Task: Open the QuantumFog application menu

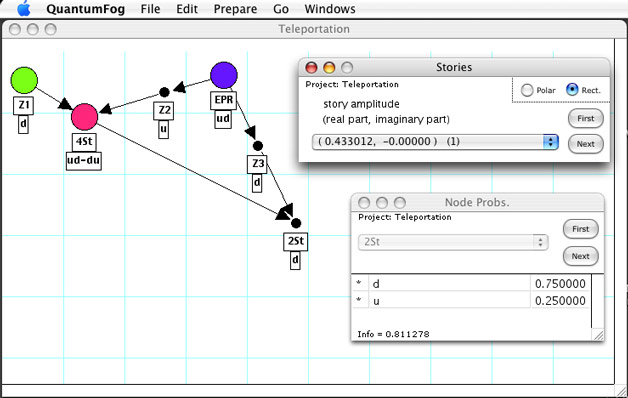Action: pos(85,9)
